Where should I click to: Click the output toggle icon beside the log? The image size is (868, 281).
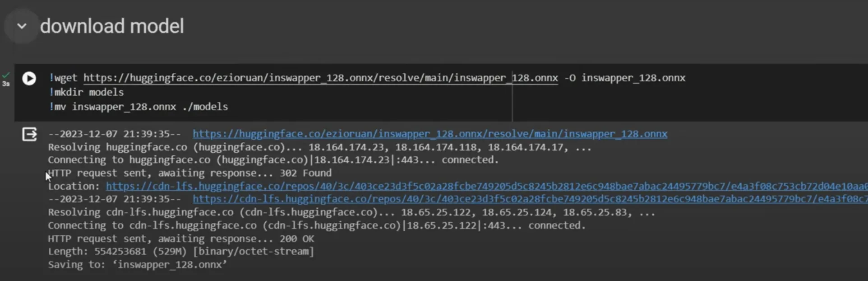[x=29, y=134]
